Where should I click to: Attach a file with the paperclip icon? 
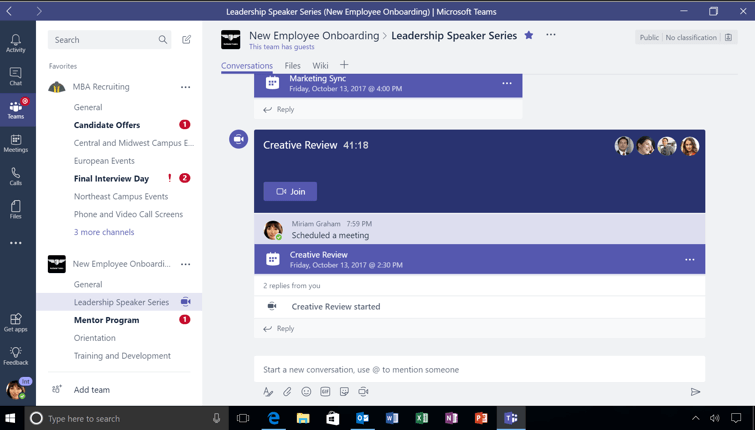coord(287,392)
